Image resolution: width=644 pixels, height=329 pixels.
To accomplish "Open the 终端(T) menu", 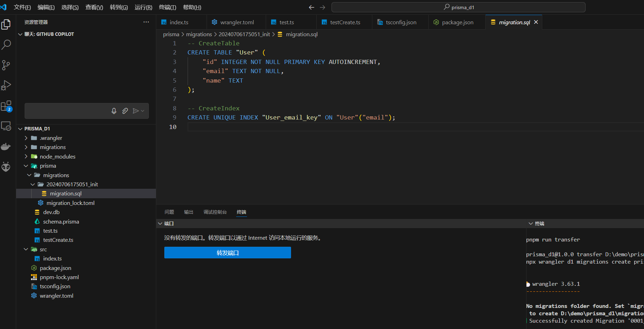I will pos(168,7).
